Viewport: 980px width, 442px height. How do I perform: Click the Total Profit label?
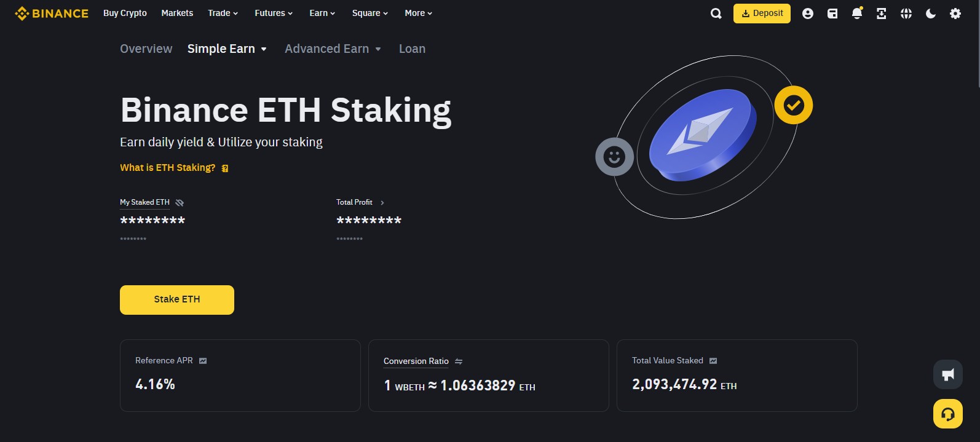[x=354, y=202]
